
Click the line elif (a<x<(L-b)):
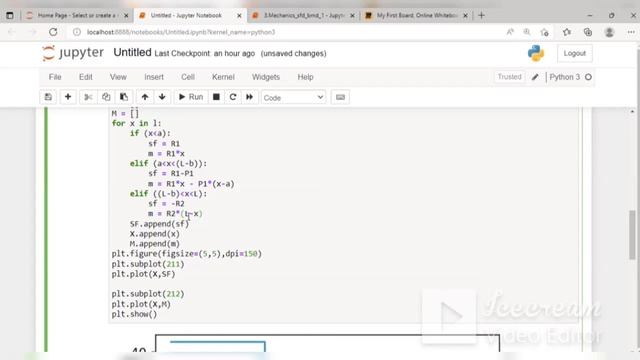[168, 164]
